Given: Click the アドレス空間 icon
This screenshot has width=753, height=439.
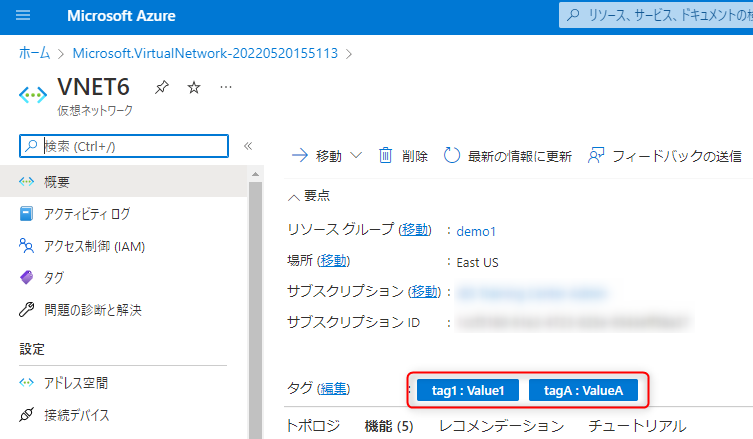Looking at the screenshot, I should [26, 383].
